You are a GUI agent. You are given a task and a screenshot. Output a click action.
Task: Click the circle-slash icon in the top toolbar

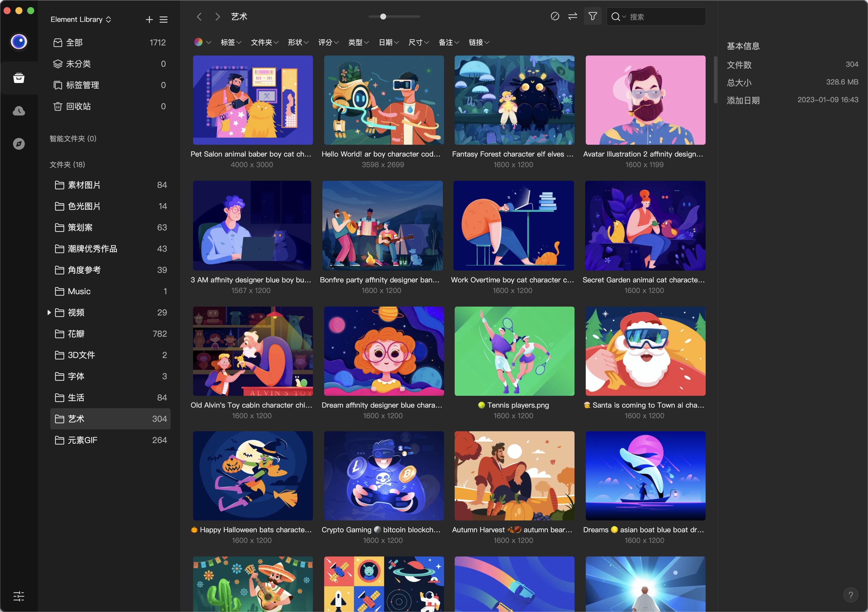pos(554,16)
